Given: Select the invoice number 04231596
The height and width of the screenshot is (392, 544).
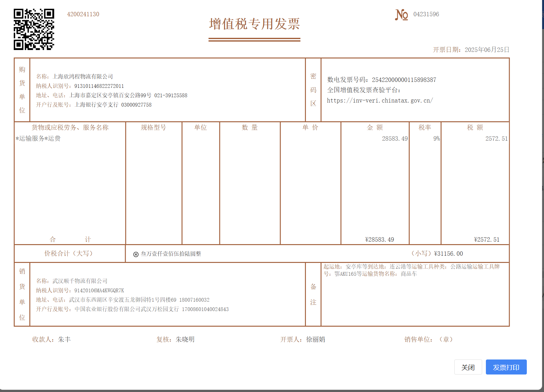Looking at the screenshot, I should tap(426, 14).
